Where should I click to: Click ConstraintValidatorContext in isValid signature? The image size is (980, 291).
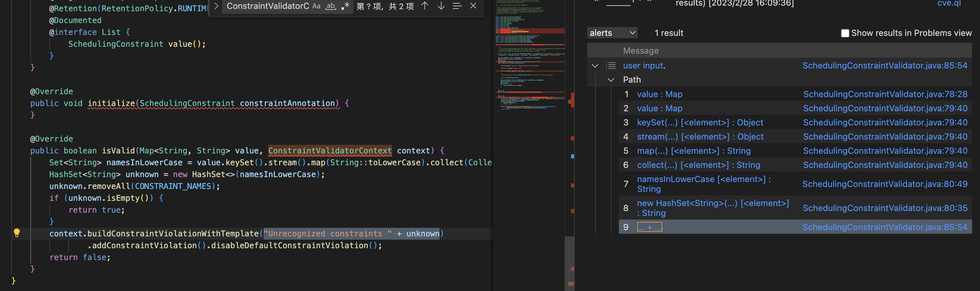coord(330,151)
